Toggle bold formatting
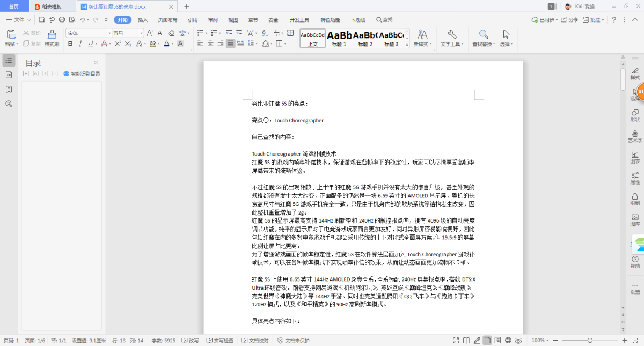Image resolution: width=644 pixels, height=346 pixels. [x=71, y=43]
